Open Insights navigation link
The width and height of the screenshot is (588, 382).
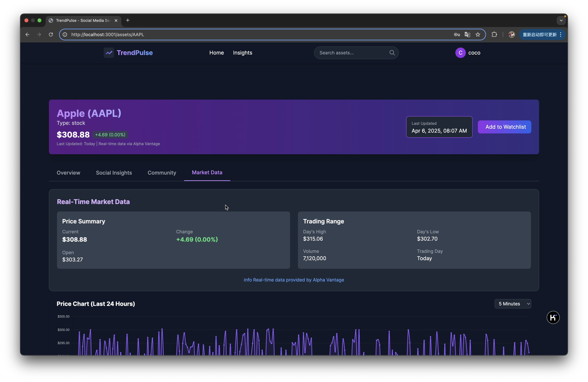click(242, 53)
